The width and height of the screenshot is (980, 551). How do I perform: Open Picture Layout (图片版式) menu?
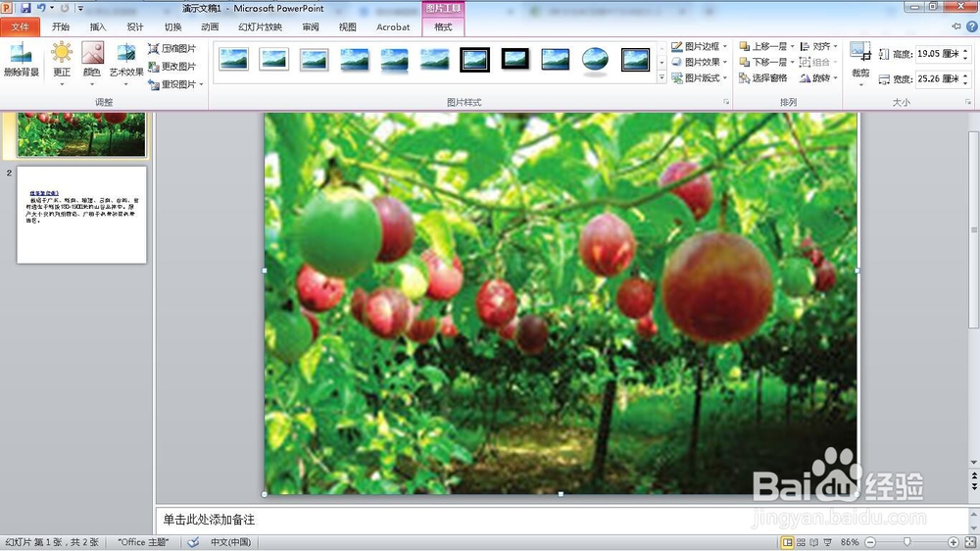(x=700, y=77)
